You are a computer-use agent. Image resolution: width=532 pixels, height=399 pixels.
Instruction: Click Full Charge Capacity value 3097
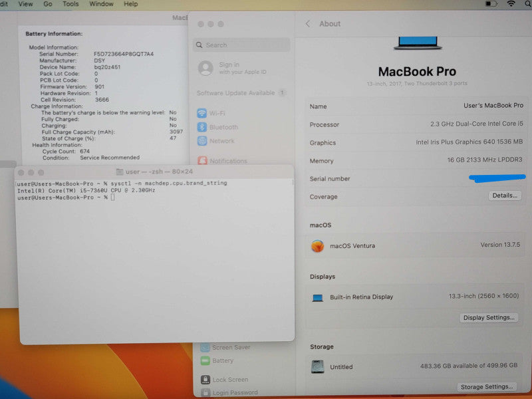coord(176,132)
